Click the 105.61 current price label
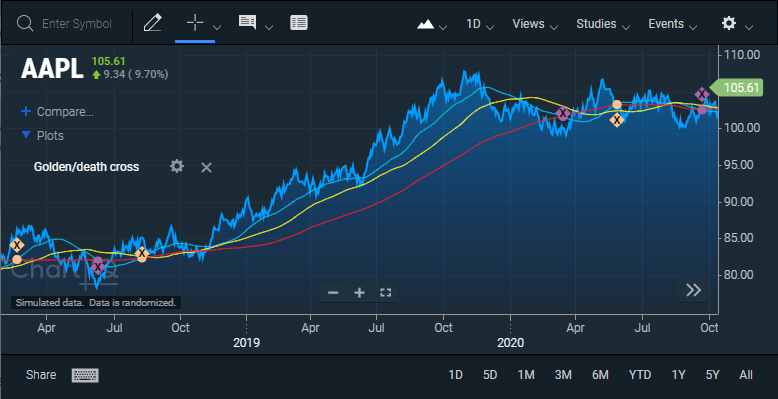The width and height of the screenshot is (778, 399). tap(737, 88)
